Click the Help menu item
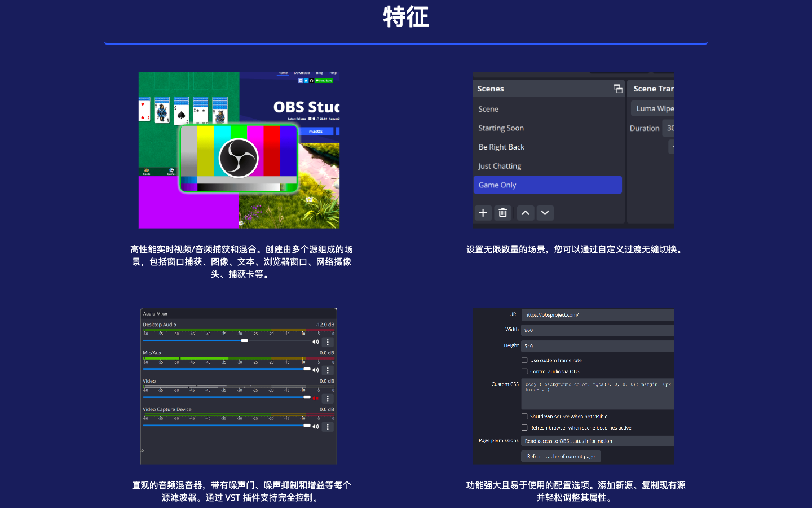Screen dimensions: 812x508 pyautogui.click(x=333, y=72)
